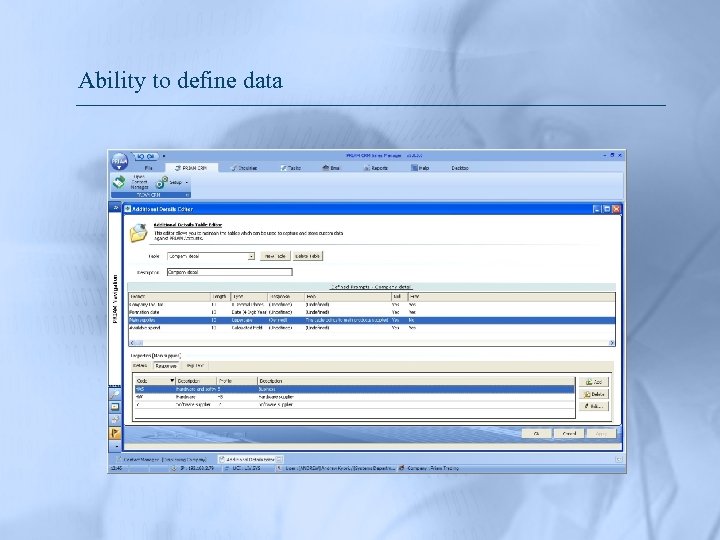Select the Main supplier row in fields table
The height and width of the screenshot is (540, 720).
point(372,320)
